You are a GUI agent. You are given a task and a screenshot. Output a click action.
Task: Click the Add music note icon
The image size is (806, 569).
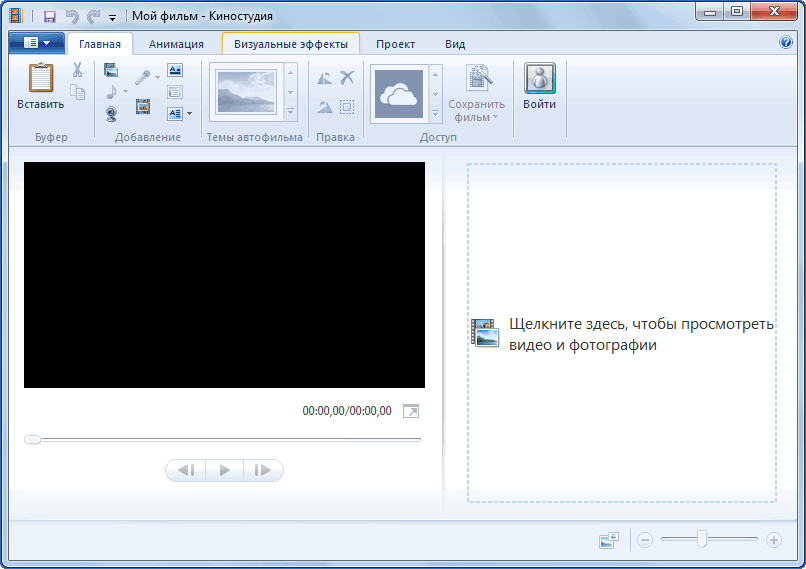(x=111, y=91)
